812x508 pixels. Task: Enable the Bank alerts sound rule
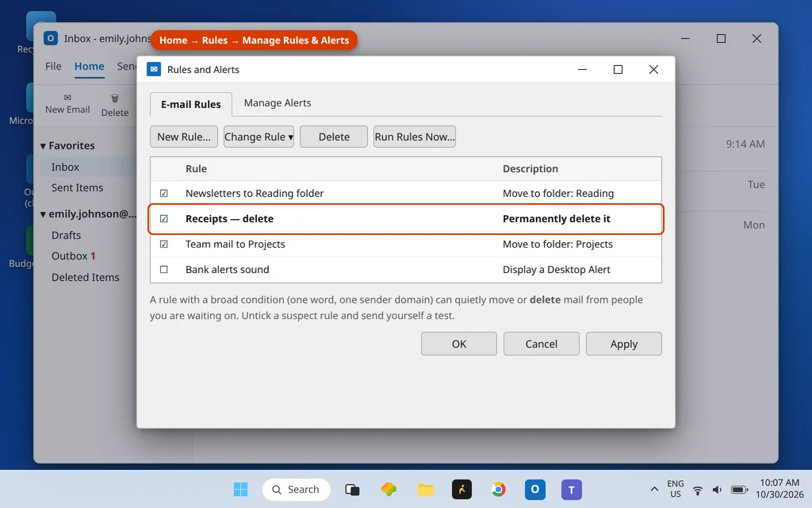163,270
